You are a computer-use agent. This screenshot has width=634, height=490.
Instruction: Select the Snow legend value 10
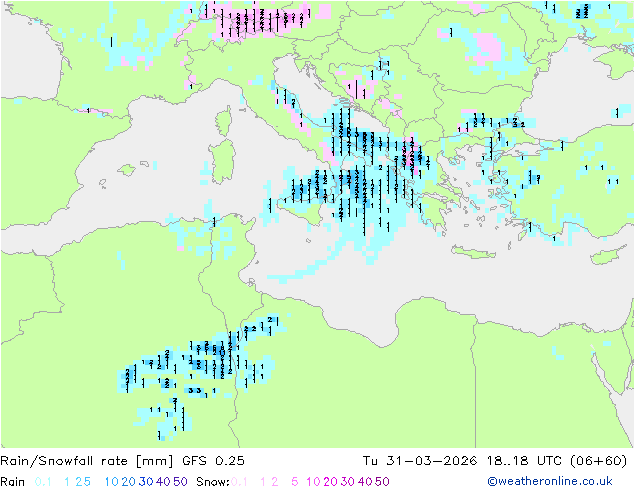[x=313, y=482]
